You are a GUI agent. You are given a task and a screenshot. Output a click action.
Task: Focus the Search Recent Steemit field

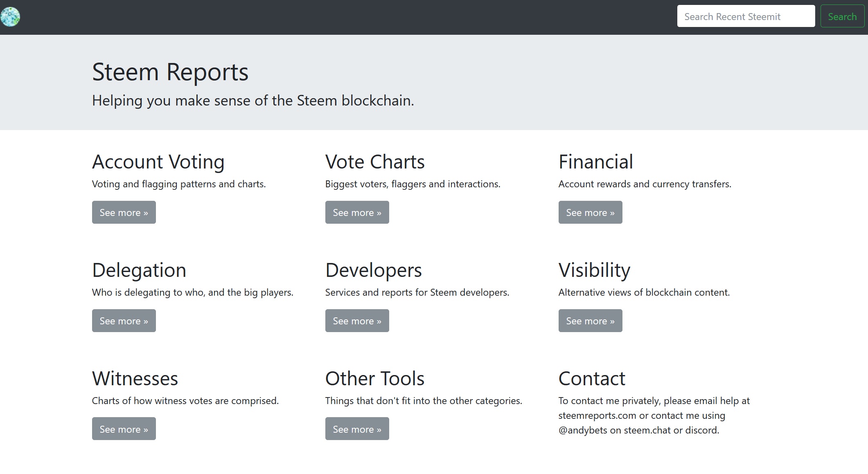[x=746, y=16]
